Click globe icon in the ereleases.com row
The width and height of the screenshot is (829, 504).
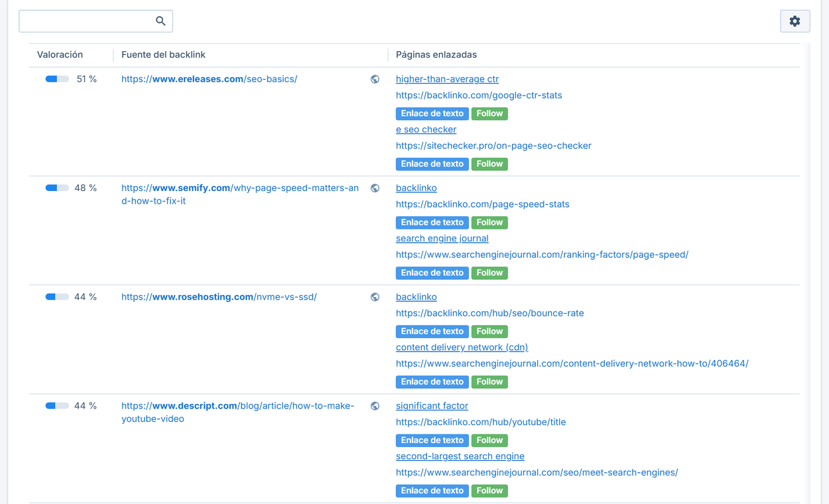pyautogui.click(x=375, y=80)
